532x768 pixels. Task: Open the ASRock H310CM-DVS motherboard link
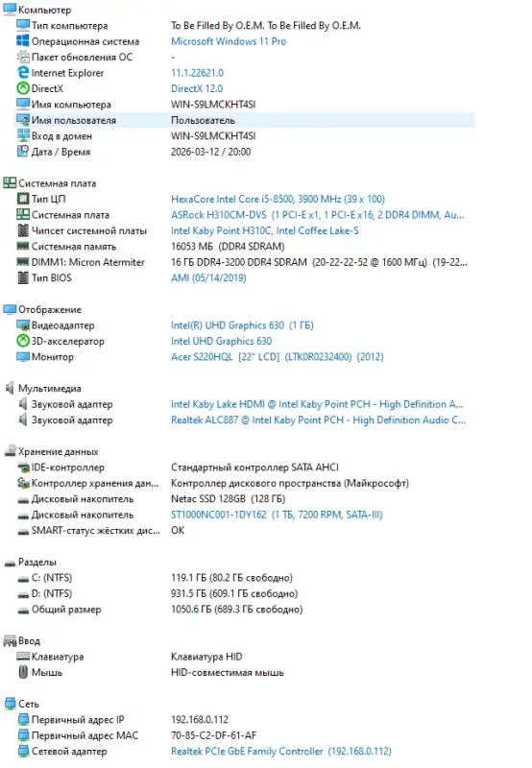[x=317, y=214]
